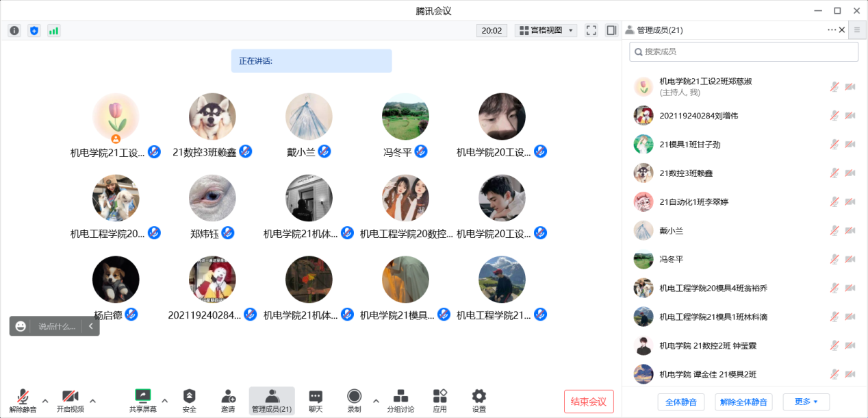Check the green network signal icon

click(53, 30)
